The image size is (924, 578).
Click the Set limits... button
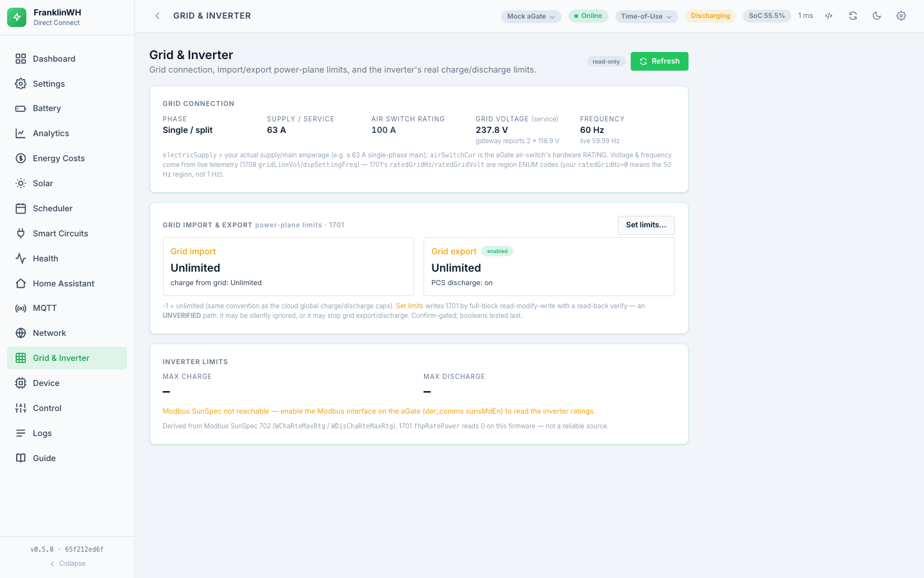coord(646,225)
